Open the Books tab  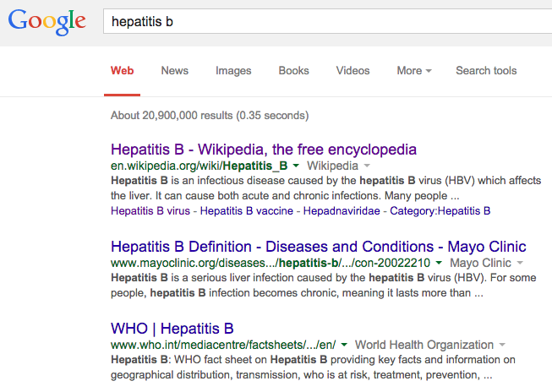[293, 71]
